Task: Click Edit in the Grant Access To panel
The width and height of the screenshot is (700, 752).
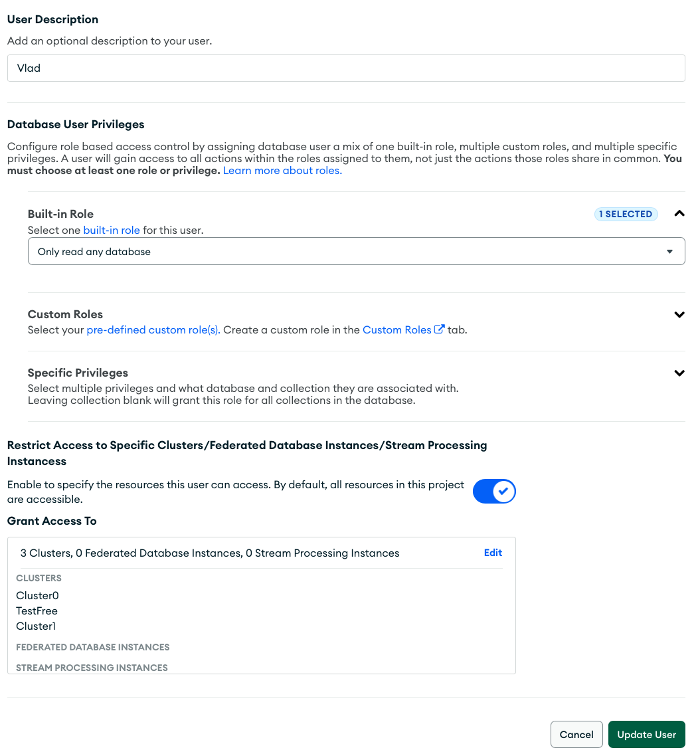Action: click(493, 552)
